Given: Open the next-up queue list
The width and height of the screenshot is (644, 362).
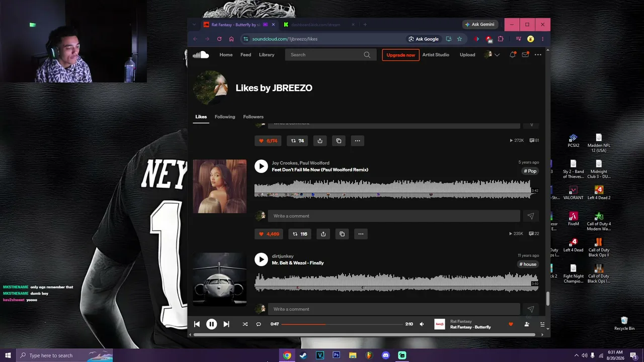Looking at the screenshot, I should 542,324.
